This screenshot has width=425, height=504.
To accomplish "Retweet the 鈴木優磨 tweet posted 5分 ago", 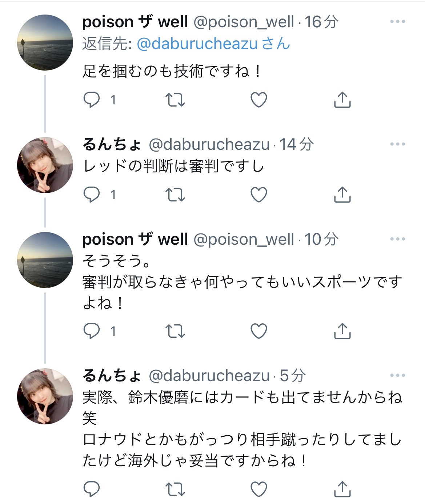I will click(x=175, y=489).
